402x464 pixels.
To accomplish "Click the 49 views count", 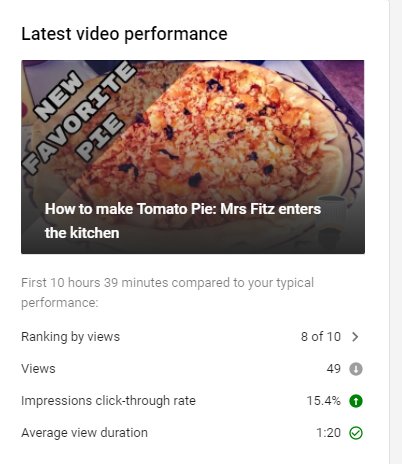I will [x=334, y=369].
